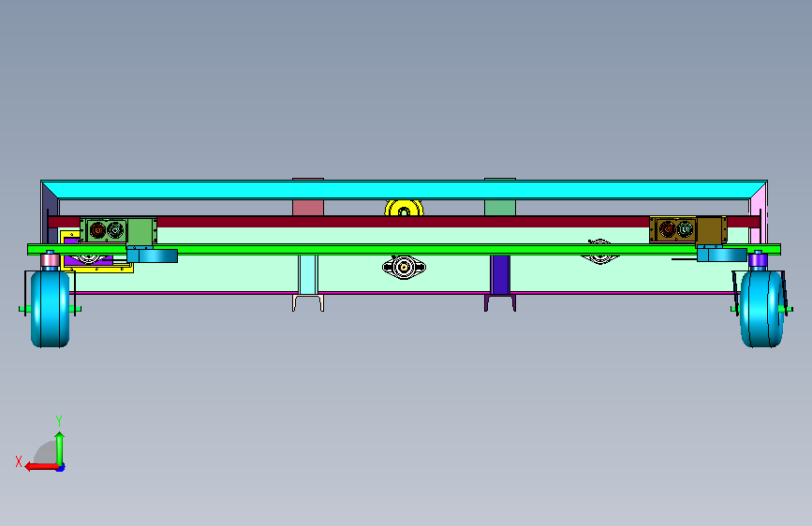The image size is (812, 526).
Task: Select the left blue bracket under rail
Action: 153,256
